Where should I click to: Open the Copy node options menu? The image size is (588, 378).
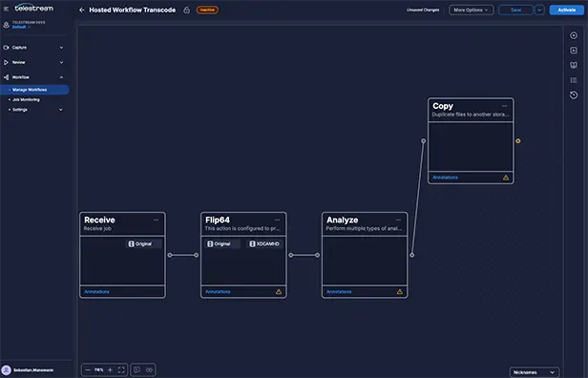click(504, 106)
